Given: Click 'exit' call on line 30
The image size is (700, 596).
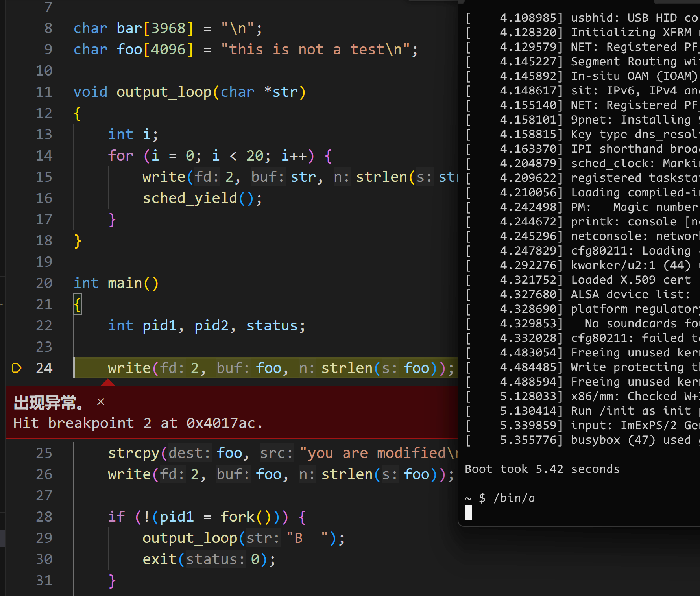Looking at the screenshot, I should (159, 559).
